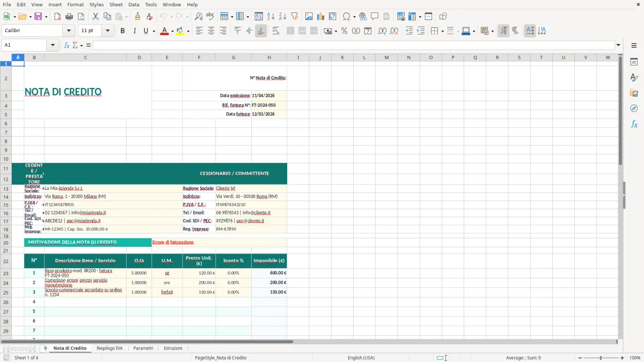This screenshot has width=644, height=362.
Task: Open the Data menu
Action: [x=134, y=4]
